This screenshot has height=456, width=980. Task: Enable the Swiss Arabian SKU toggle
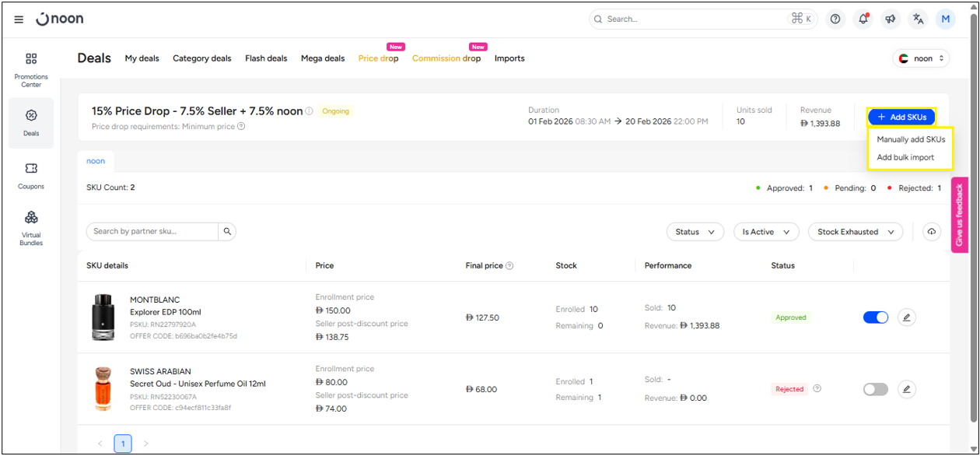click(876, 389)
